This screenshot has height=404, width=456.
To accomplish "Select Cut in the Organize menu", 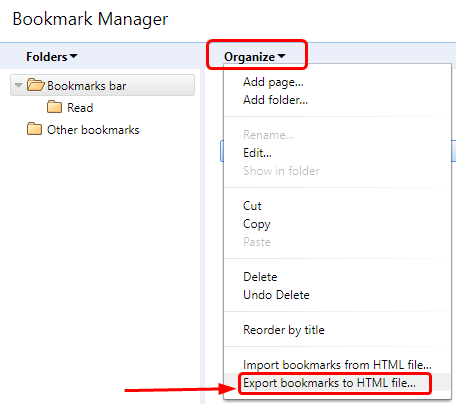I will pos(252,206).
